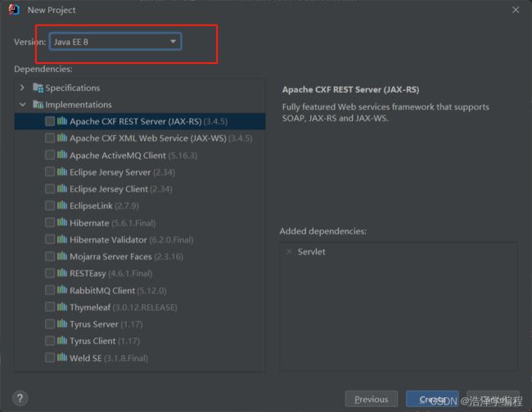Enable Apache CXF XML Web Service (JAX-WS) checkbox

click(x=50, y=138)
